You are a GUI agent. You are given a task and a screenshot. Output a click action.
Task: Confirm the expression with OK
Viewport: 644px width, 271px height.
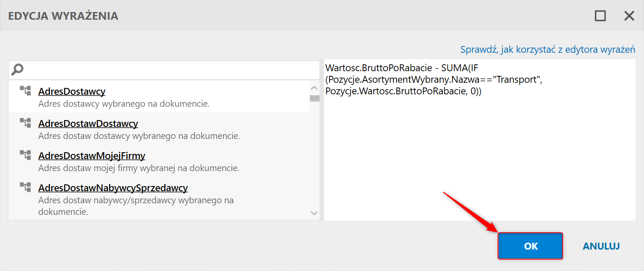tap(530, 246)
